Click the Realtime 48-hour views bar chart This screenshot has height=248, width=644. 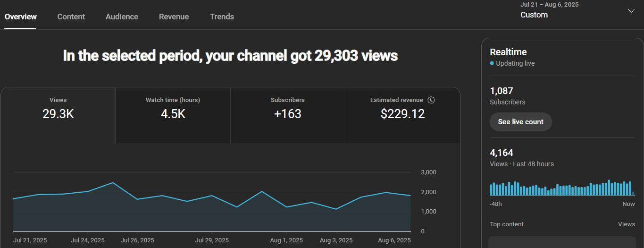click(x=562, y=188)
